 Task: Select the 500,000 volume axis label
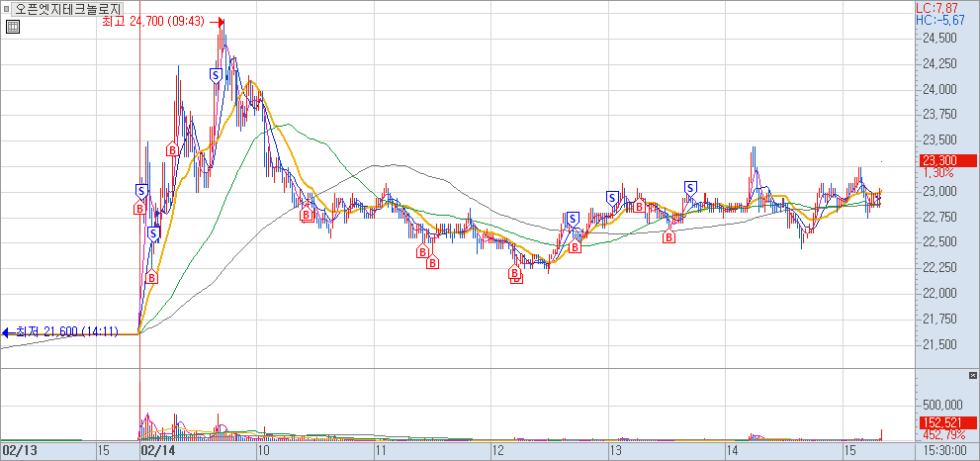click(943, 406)
